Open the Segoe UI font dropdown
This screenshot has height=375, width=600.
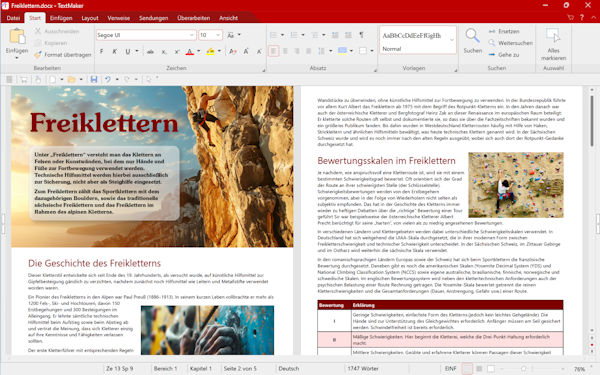pyautogui.click(x=192, y=35)
